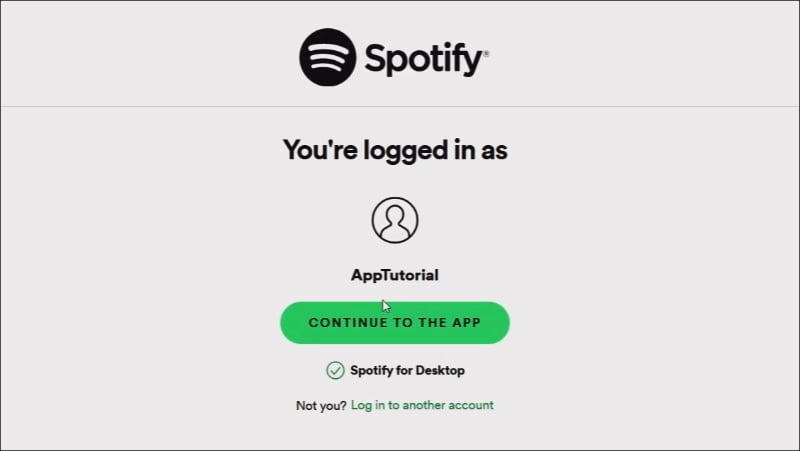
Task: Click the Spotify wordmark text in header
Action: (x=423, y=59)
